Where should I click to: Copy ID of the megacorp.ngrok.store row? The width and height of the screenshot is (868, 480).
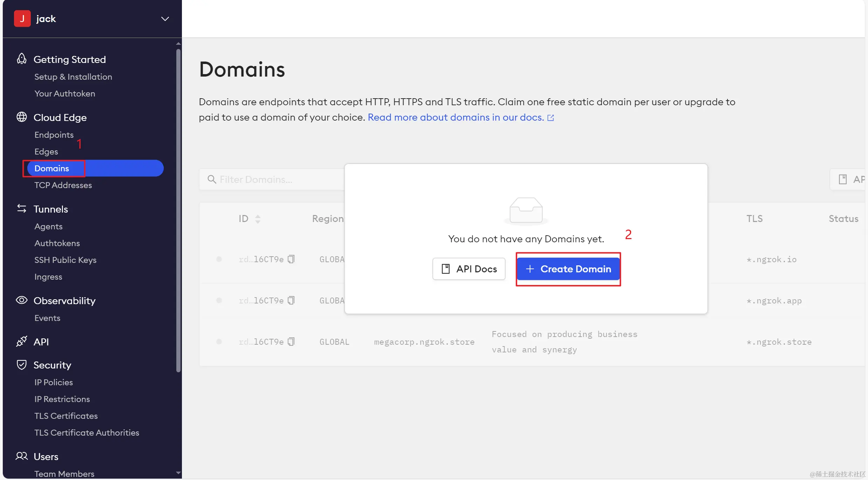click(291, 342)
